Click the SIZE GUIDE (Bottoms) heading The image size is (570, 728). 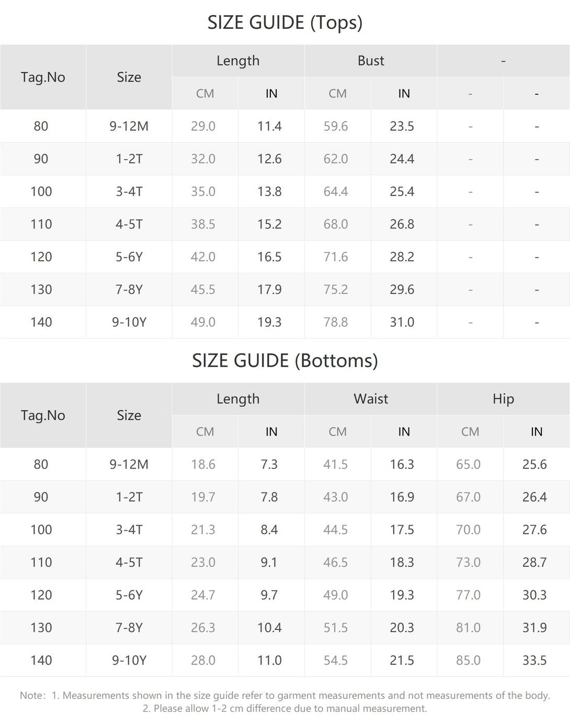pos(285,361)
